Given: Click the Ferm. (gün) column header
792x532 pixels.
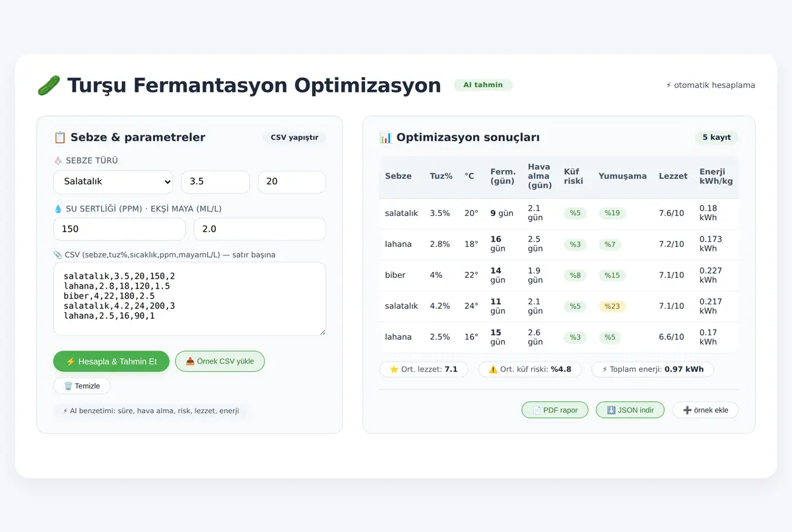Looking at the screenshot, I should [x=503, y=176].
